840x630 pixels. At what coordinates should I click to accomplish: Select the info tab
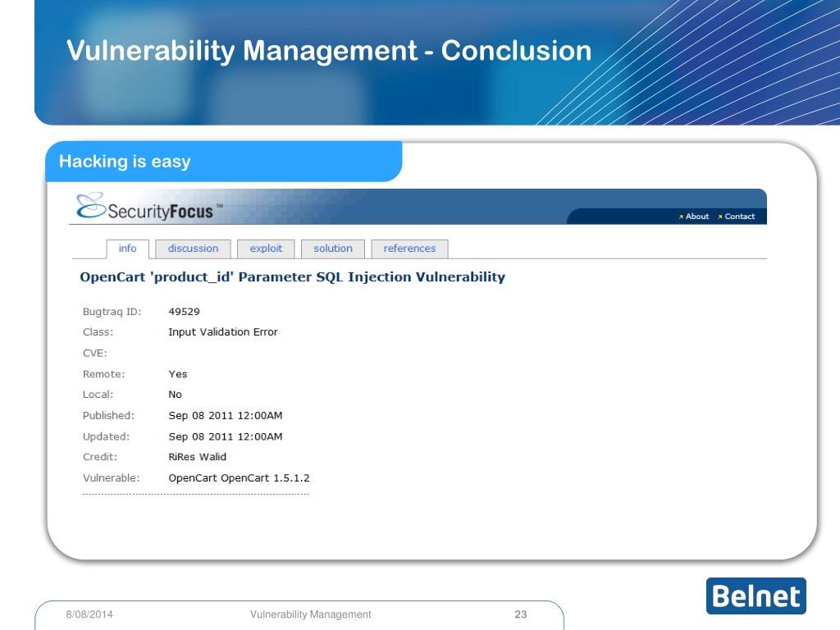[127, 249]
